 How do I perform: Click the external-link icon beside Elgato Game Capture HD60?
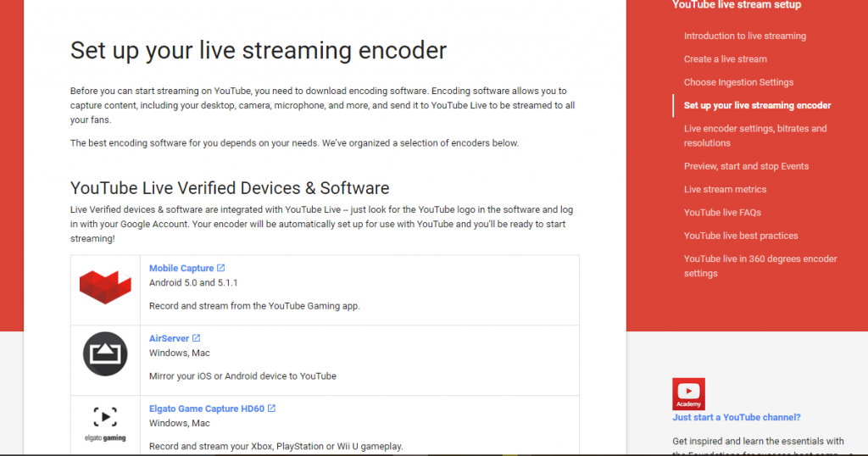pyautogui.click(x=271, y=409)
